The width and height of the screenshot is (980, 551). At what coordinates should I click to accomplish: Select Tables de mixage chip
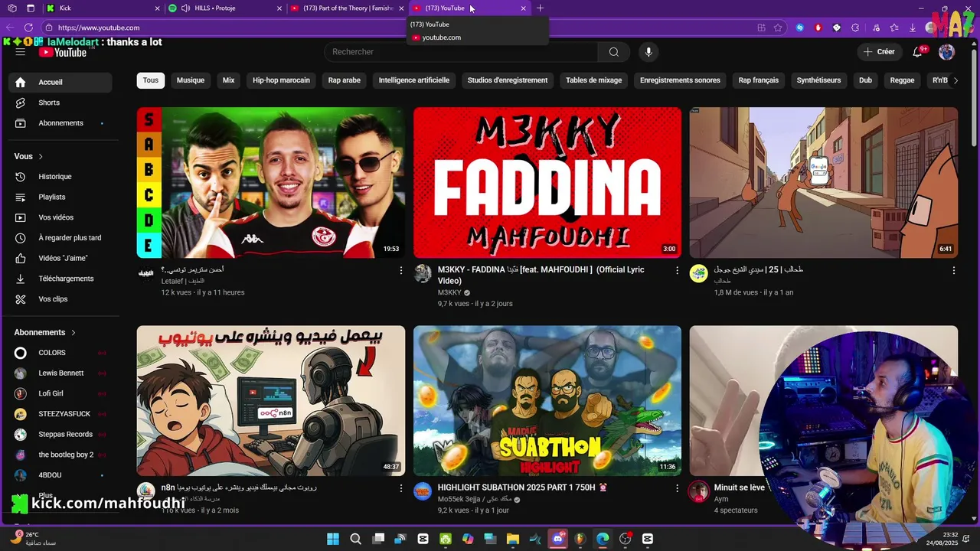point(593,80)
